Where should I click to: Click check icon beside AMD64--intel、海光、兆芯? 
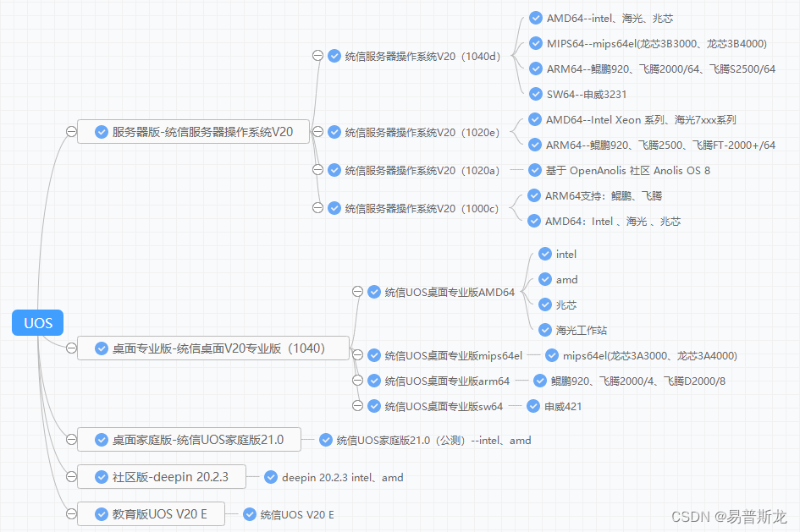point(536,18)
